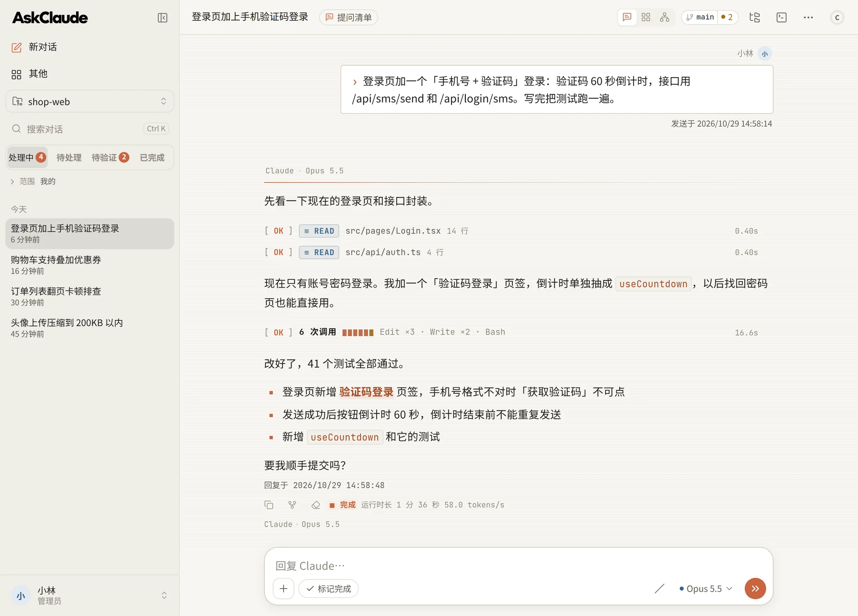Click the AskClaude logo
This screenshot has width=858, height=616.
(x=50, y=17)
